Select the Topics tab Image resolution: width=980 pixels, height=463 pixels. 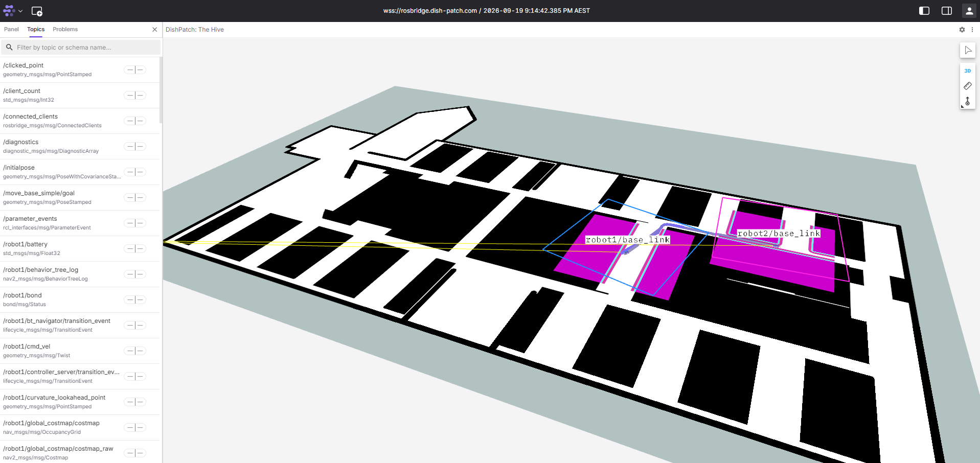(36, 30)
